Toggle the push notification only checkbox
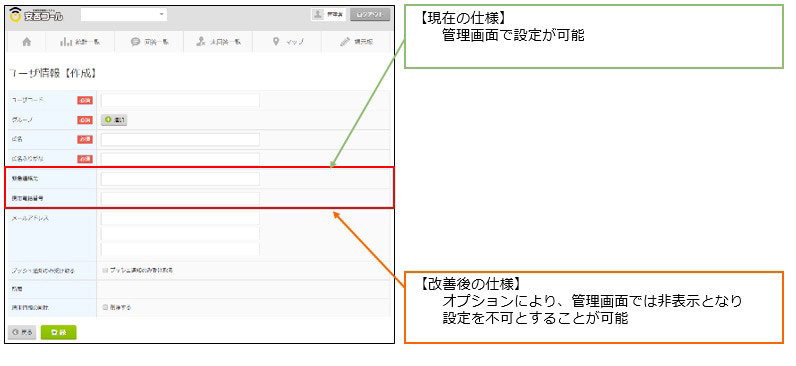Image resolution: width=796 pixels, height=366 pixels. (x=105, y=271)
